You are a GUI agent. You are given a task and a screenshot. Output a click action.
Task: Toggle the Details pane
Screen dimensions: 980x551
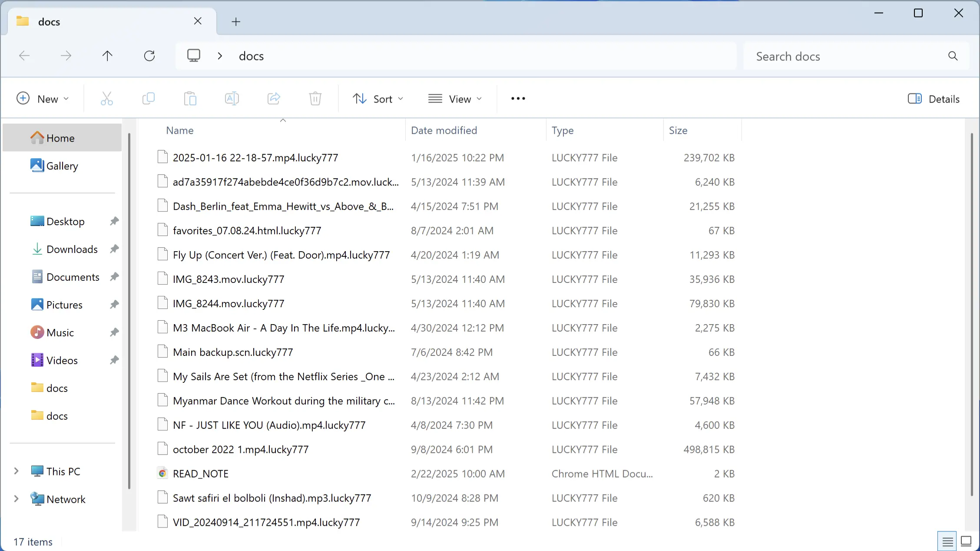(934, 99)
